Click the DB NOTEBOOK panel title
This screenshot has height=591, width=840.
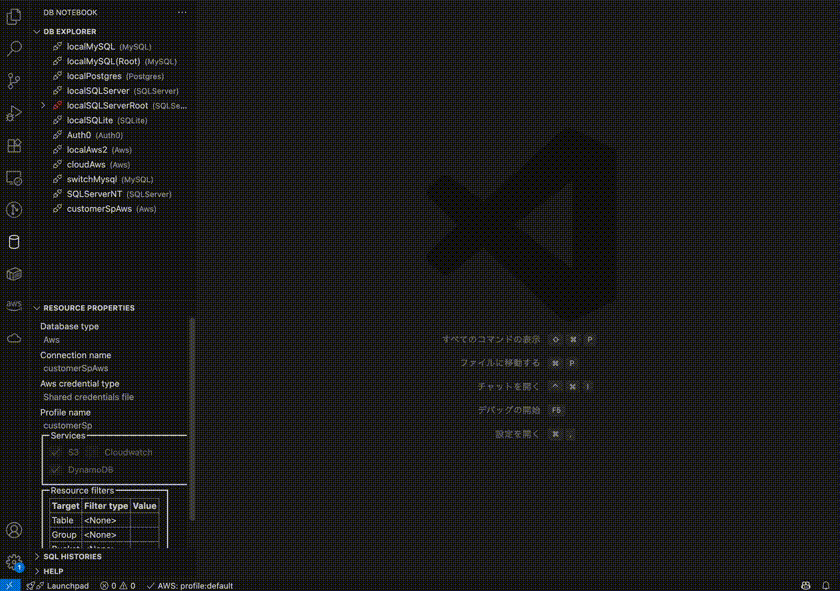coord(70,12)
